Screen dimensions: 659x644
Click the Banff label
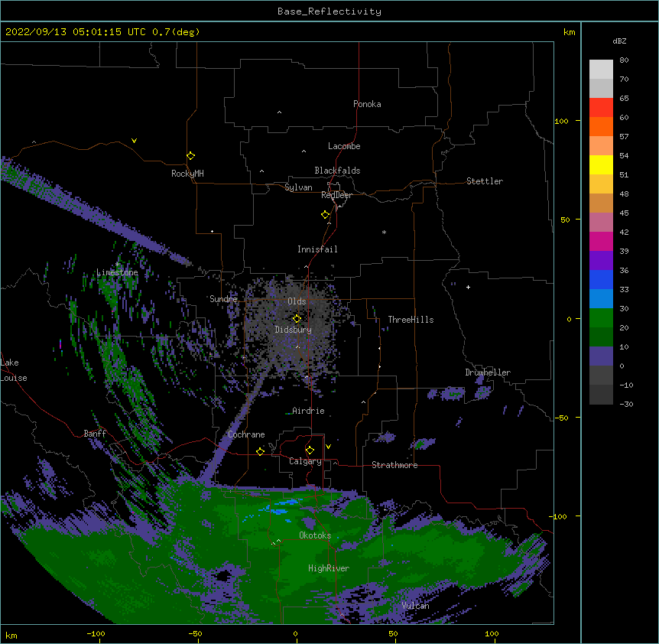(x=95, y=434)
